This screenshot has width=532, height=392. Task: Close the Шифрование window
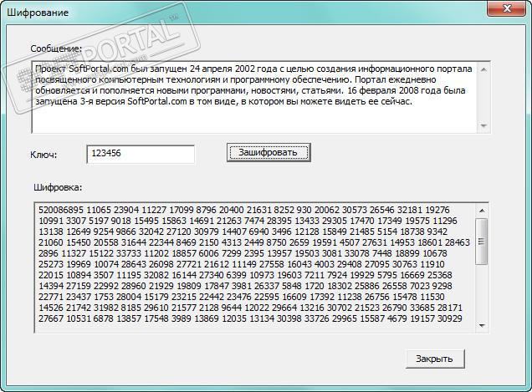pos(507,8)
